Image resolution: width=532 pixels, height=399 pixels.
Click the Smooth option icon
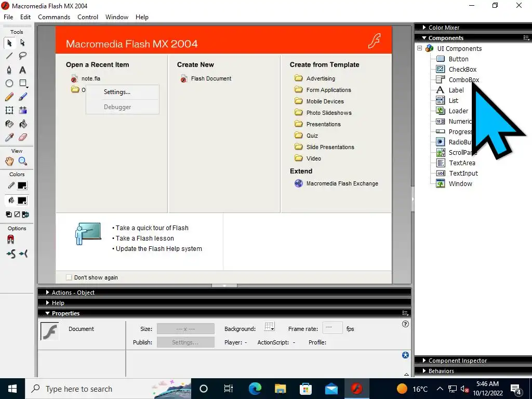point(11,254)
